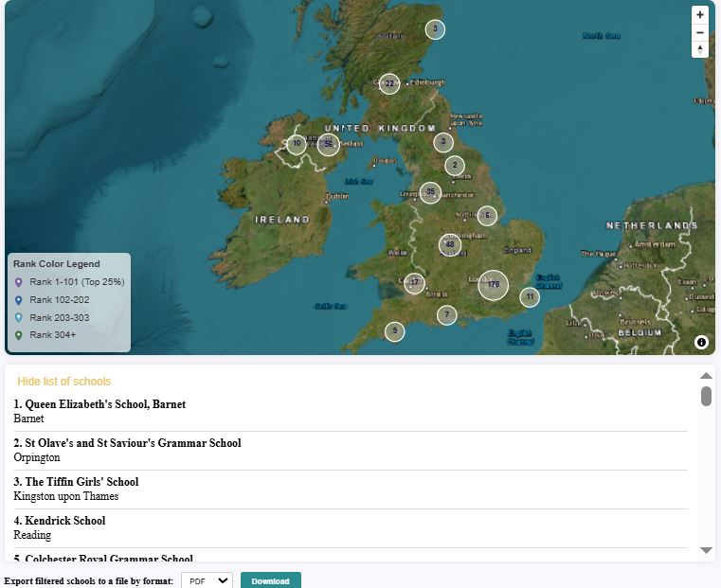Click the school list scroll down arrow
721x588 pixels.
click(x=706, y=550)
